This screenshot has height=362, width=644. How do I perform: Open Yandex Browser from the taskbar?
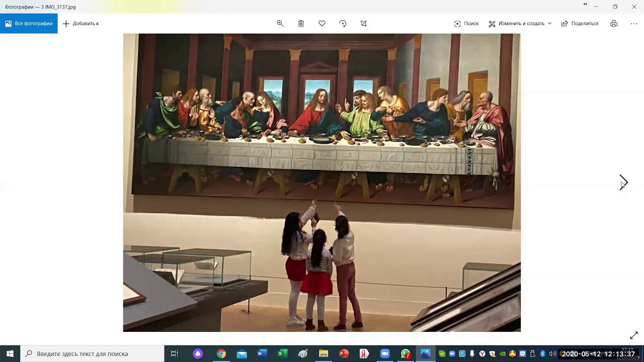[x=364, y=353]
